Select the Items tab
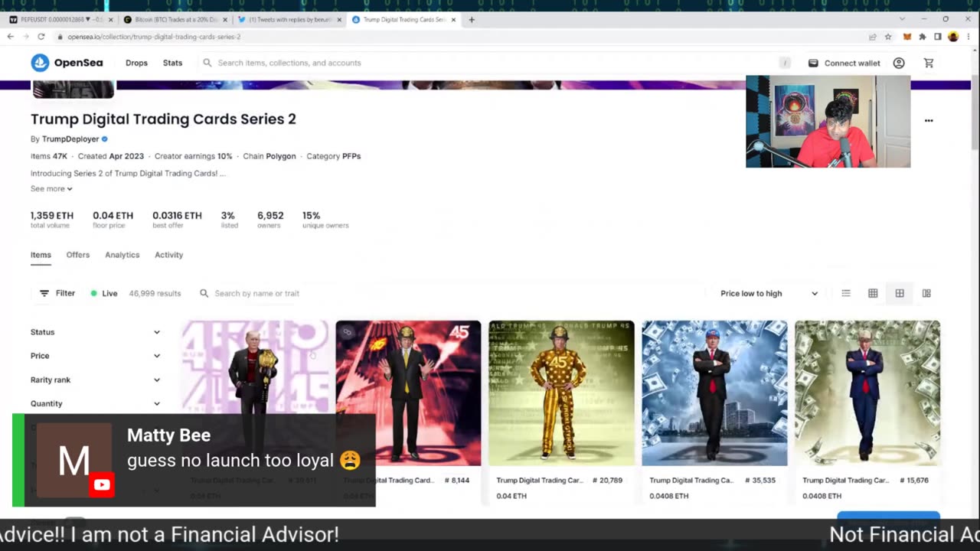Image resolution: width=980 pixels, height=551 pixels. (x=41, y=255)
